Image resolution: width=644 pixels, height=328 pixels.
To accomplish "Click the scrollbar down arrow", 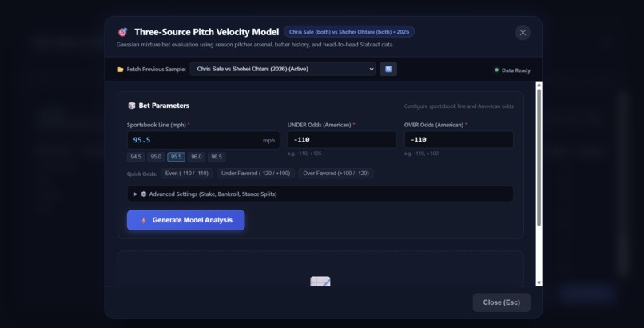I will point(539,282).
